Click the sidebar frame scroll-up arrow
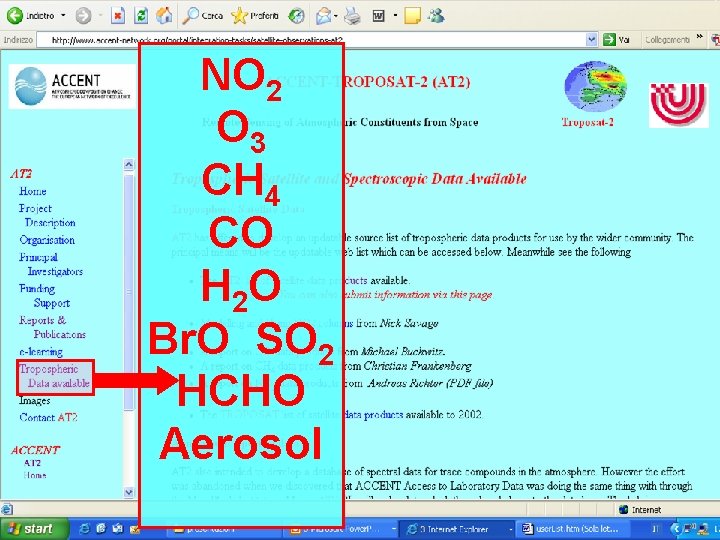This screenshot has width=720, height=540. 129,164
